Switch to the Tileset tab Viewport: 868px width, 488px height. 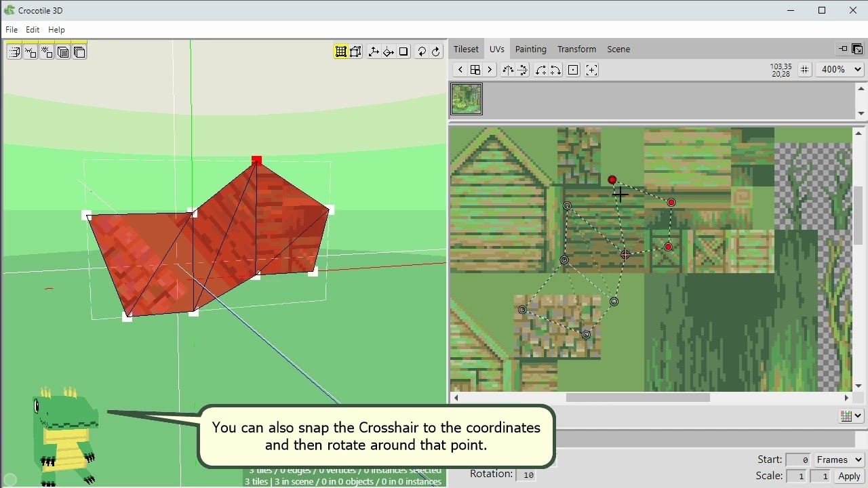[466, 49]
